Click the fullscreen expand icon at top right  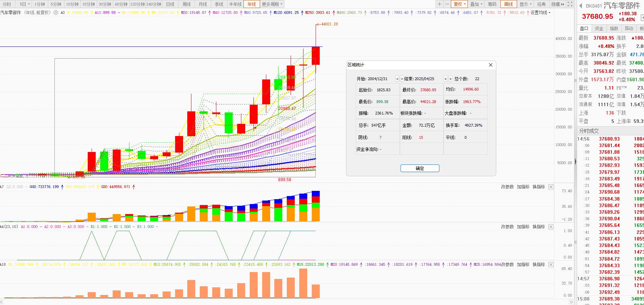[x=570, y=4]
